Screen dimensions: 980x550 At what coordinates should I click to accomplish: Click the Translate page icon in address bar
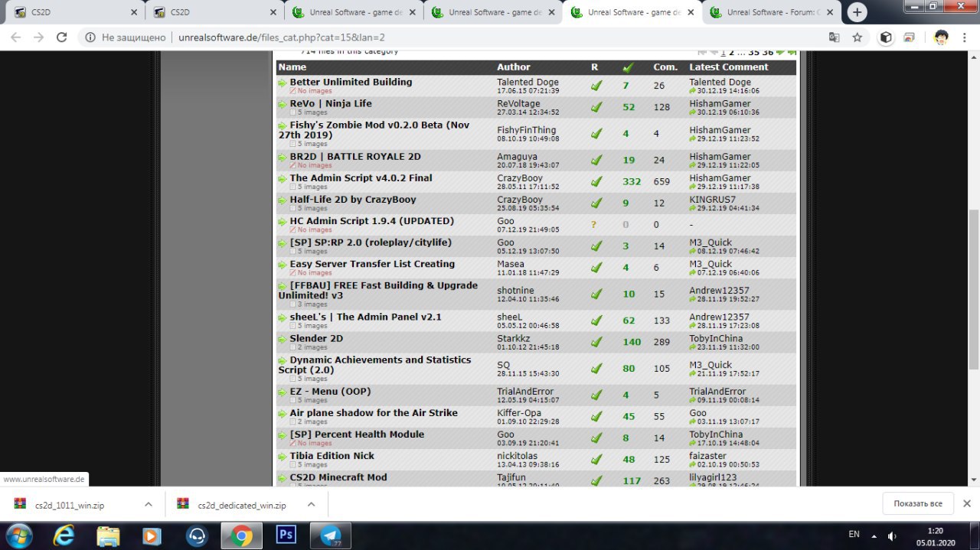[x=835, y=37]
